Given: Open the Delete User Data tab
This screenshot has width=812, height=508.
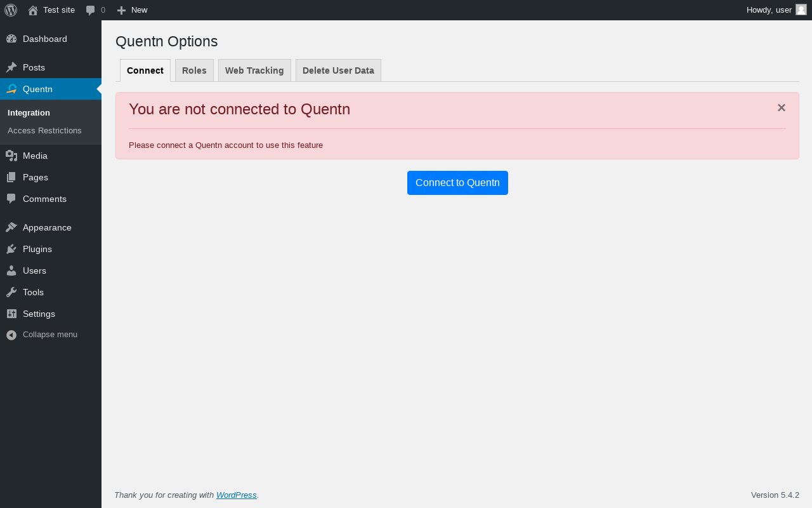Looking at the screenshot, I should pos(338,70).
